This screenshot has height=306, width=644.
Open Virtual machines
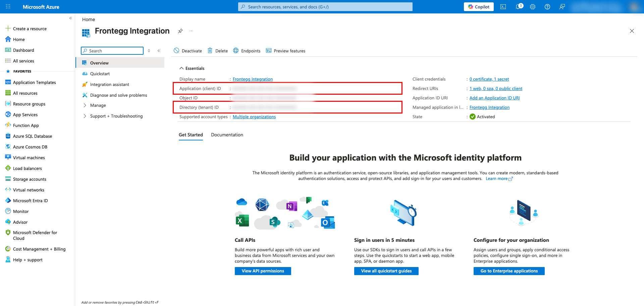pos(29,158)
